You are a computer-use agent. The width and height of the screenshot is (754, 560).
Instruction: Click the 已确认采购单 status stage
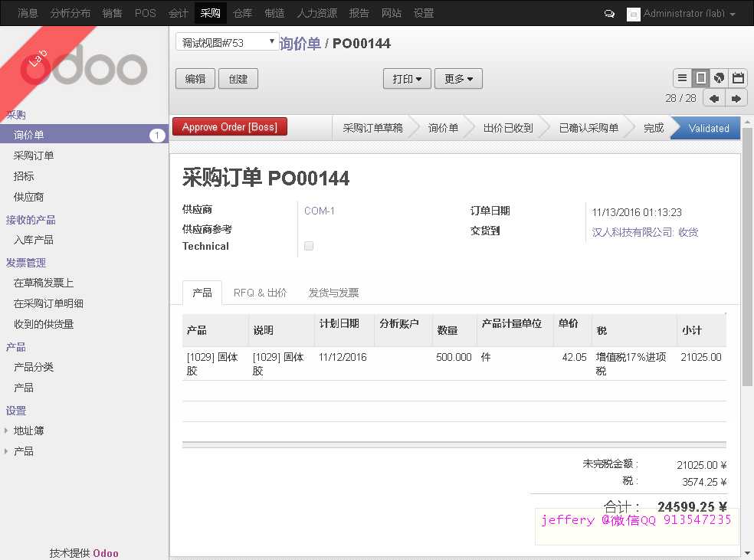(588, 129)
